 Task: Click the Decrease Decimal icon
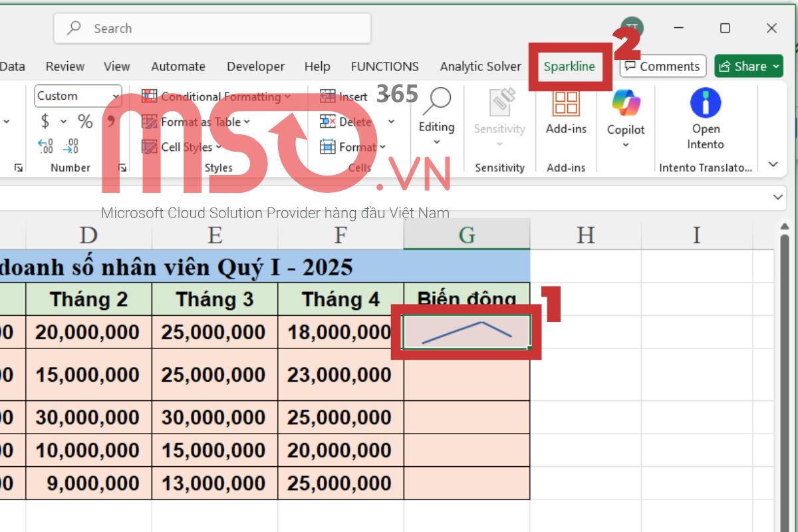pyautogui.click(x=71, y=146)
